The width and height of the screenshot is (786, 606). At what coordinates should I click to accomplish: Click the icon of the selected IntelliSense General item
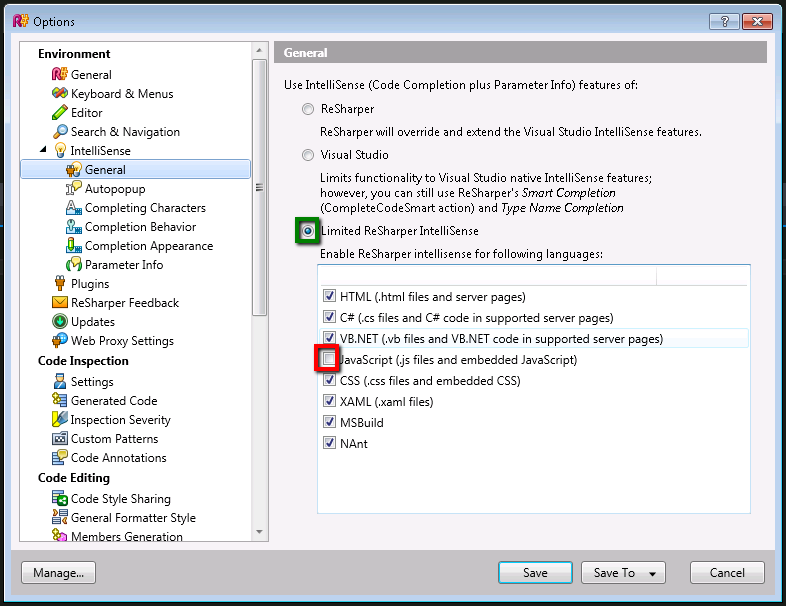73,169
